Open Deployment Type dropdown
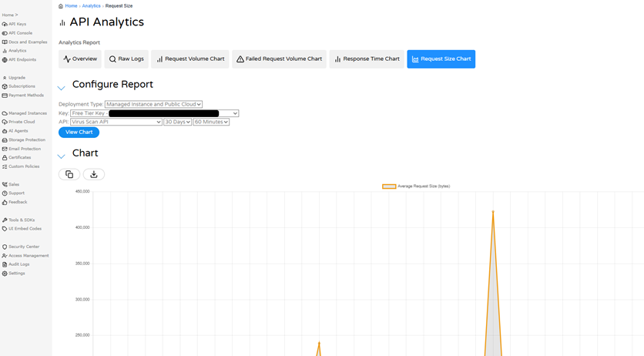Image resolution: width=644 pixels, height=356 pixels. (x=153, y=104)
